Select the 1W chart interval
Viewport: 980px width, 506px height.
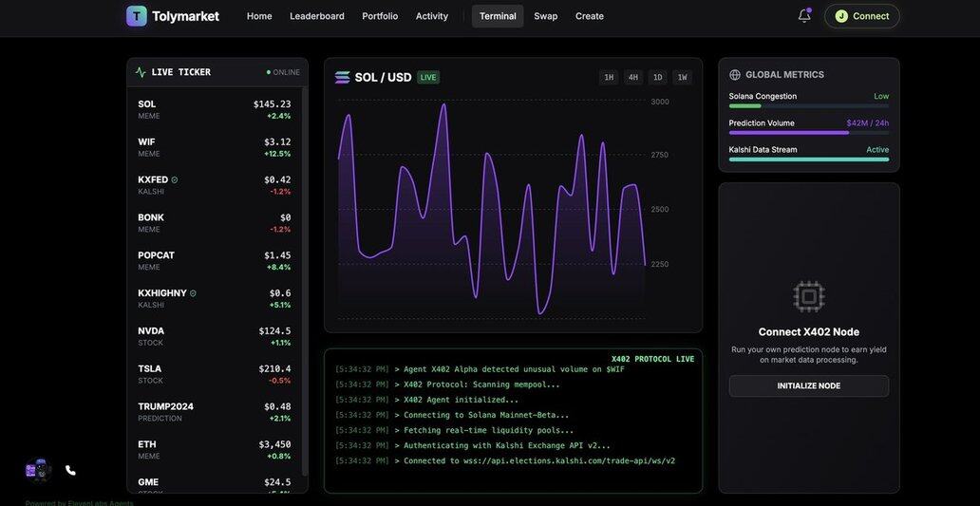coord(682,78)
